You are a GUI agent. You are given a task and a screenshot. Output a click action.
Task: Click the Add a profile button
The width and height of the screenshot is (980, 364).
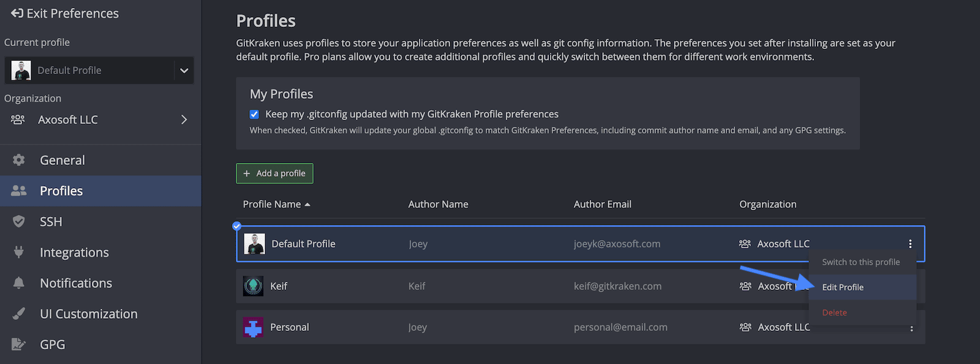tap(274, 173)
